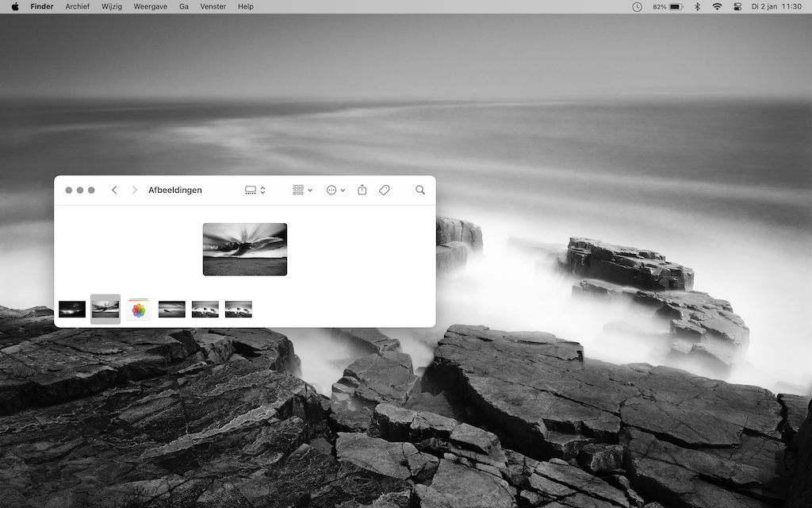This screenshot has width=812, height=508.
Task: Select the last thumbnail in the filmstrip
Action: pyautogui.click(x=238, y=309)
